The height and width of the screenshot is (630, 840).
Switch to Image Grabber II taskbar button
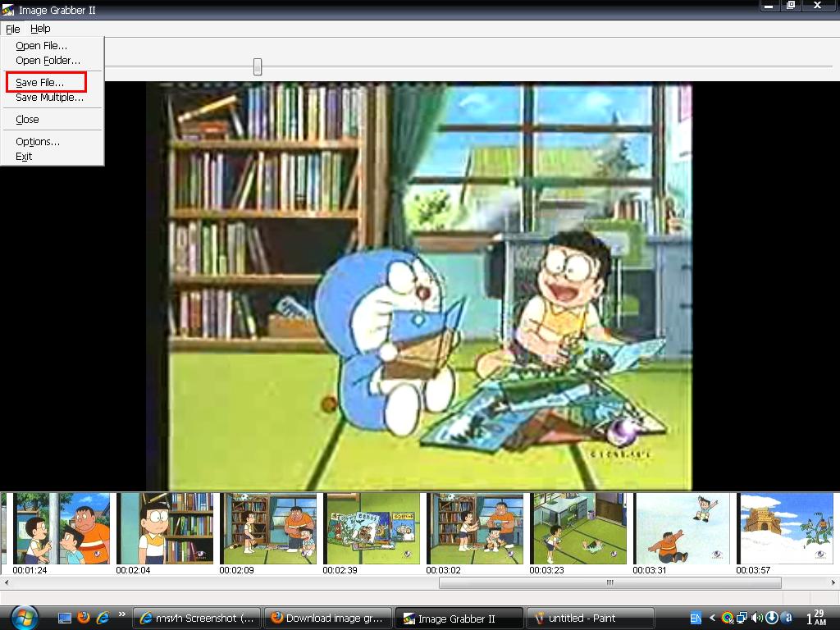[459, 619]
